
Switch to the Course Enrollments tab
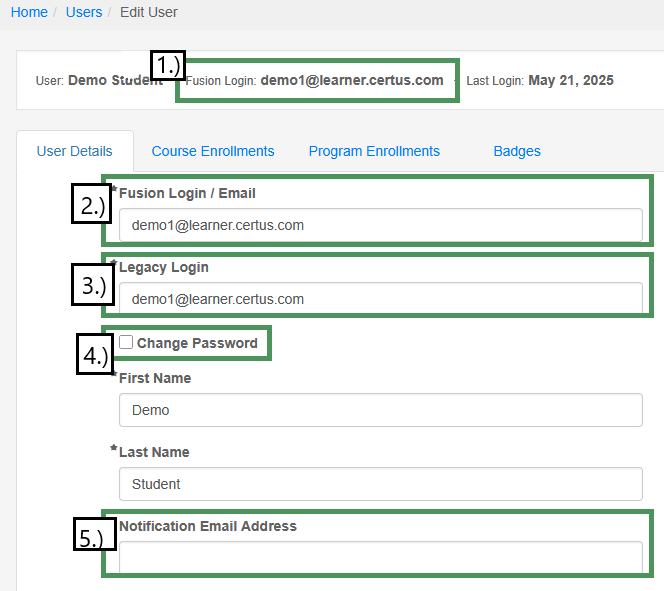(x=213, y=151)
